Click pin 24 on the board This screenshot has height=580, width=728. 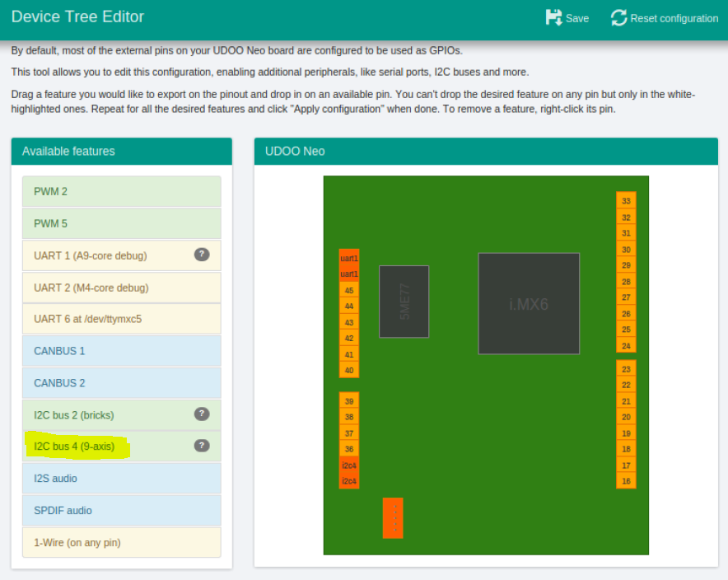point(627,345)
